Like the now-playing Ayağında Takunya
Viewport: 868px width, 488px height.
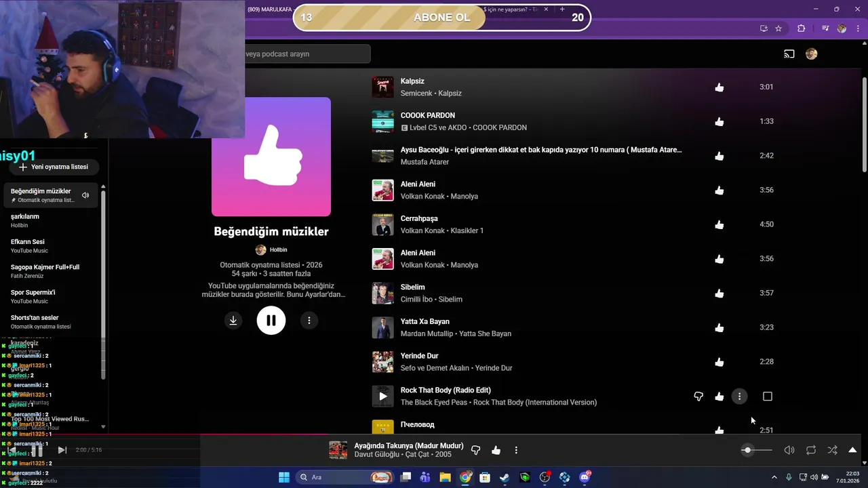tap(496, 450)
